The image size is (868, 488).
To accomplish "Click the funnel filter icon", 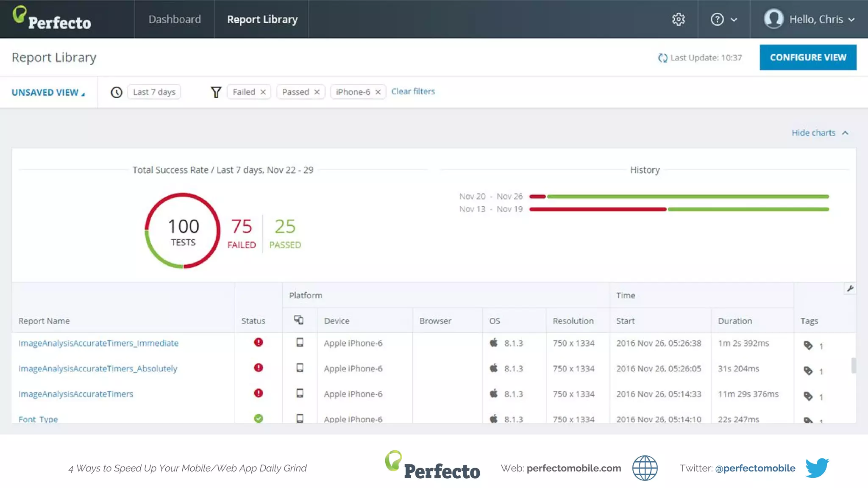I will [x=216, y=92].
